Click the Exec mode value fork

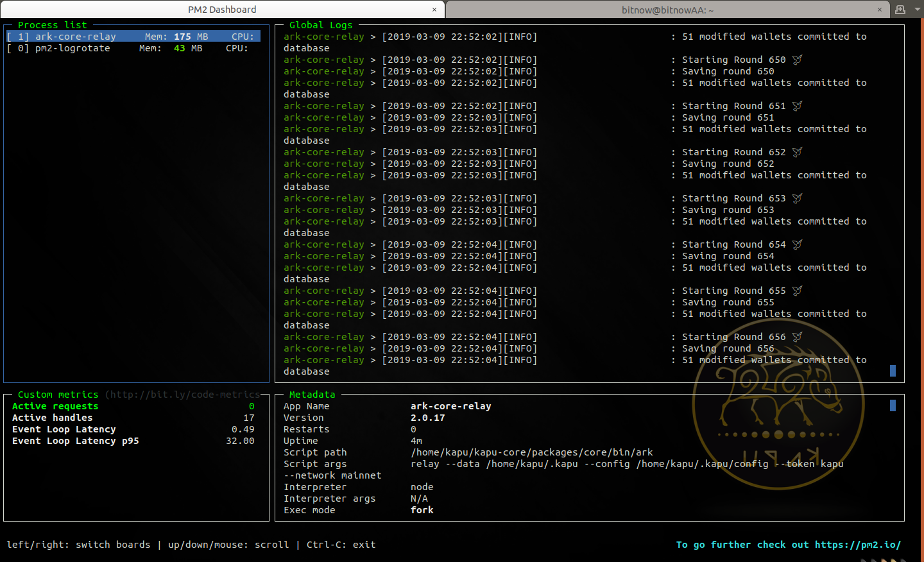point(422,510)
